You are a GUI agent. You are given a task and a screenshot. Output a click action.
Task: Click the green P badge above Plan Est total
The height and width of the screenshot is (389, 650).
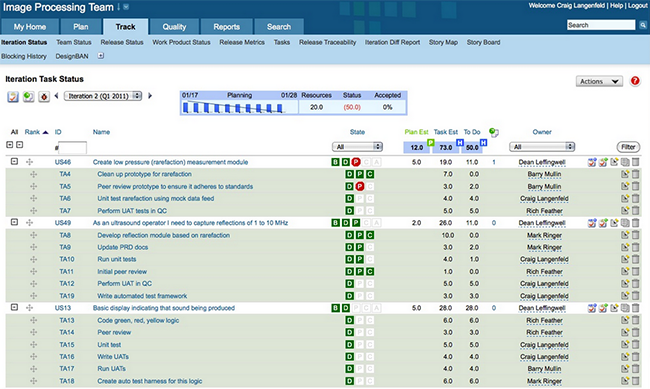431,143
